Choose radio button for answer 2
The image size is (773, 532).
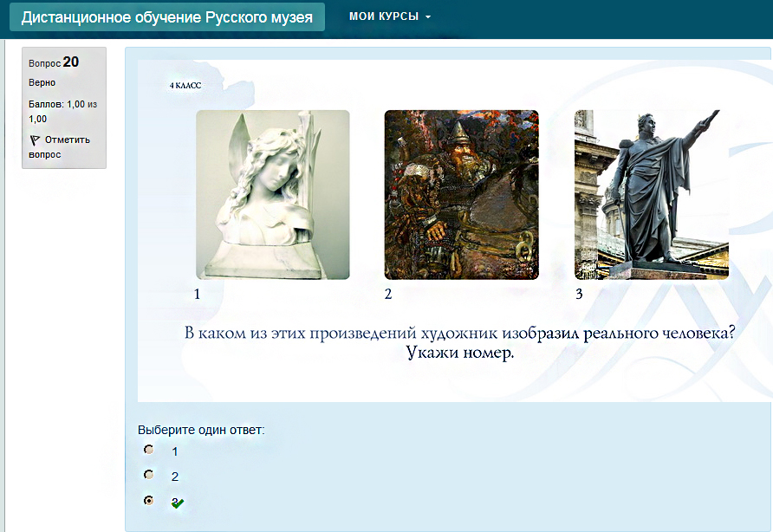(x=149, y=475)
